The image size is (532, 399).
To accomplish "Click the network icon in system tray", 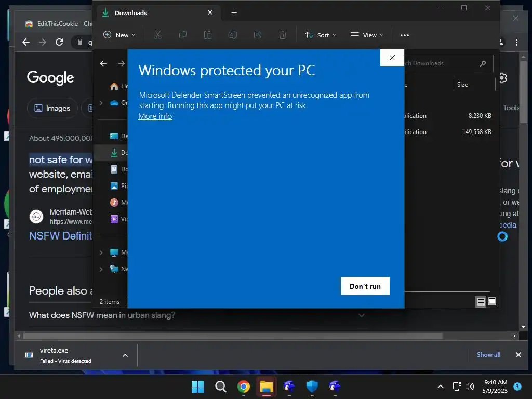I will tap(457, 387).
